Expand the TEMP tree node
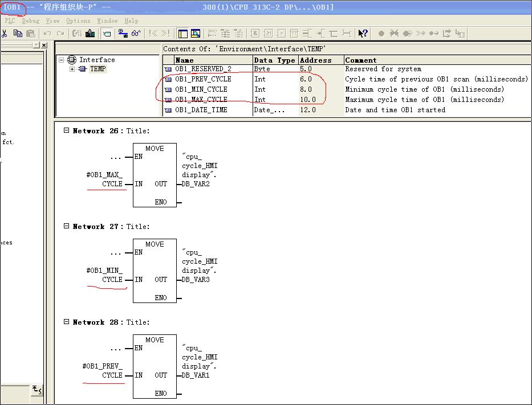 72,69
